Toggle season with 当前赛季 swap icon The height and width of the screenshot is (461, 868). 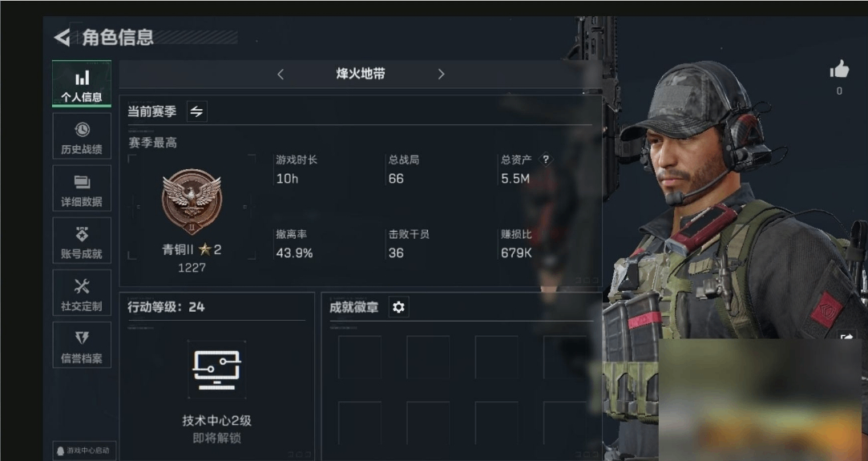click(x=196, y=111)
